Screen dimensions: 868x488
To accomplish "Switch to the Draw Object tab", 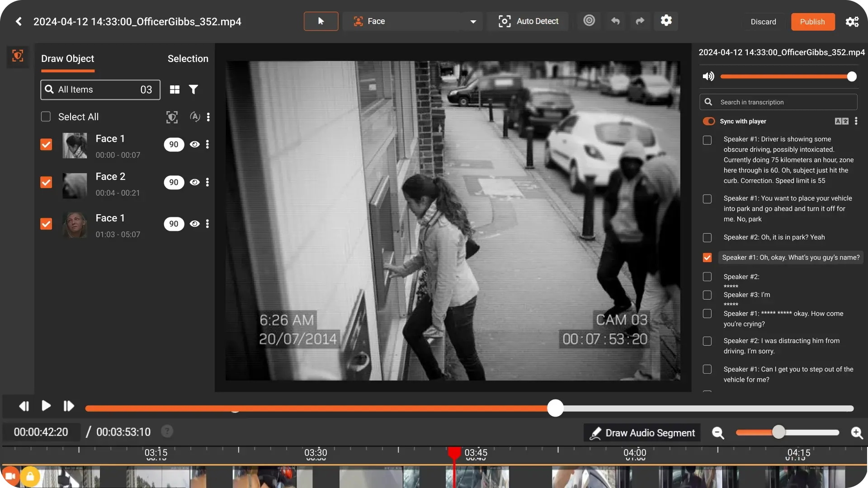I will point(67,58).
